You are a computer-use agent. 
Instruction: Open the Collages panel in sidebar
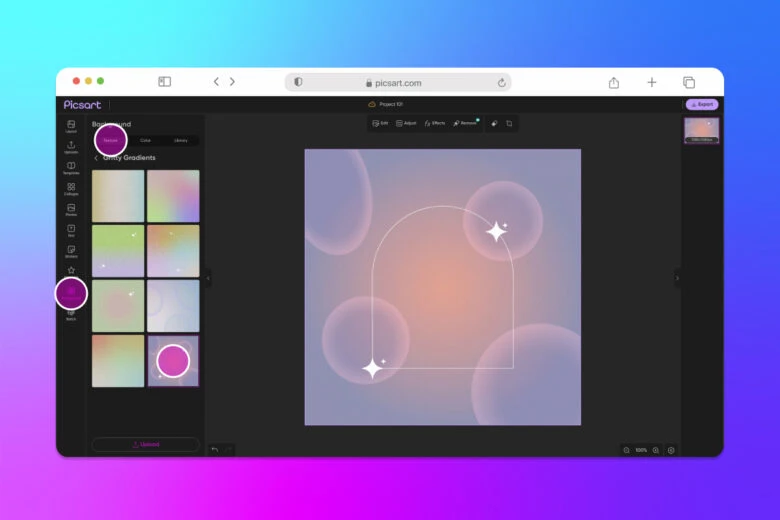[71, 189]
